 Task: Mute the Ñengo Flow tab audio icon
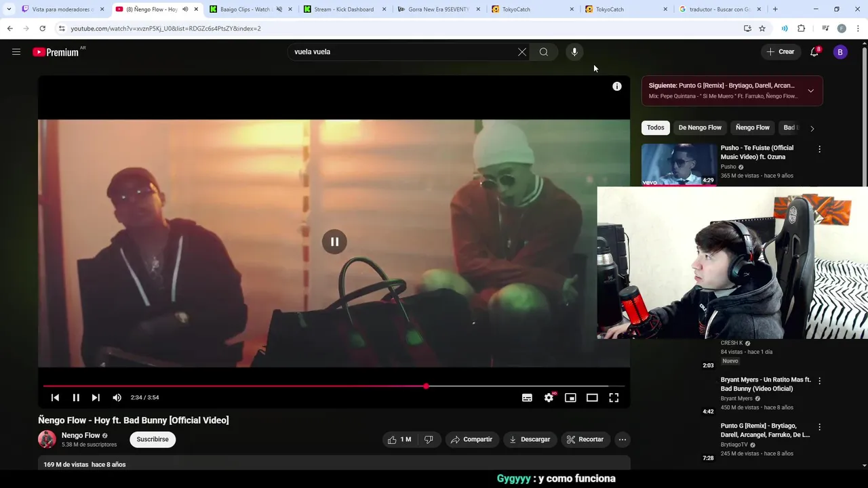185,9
